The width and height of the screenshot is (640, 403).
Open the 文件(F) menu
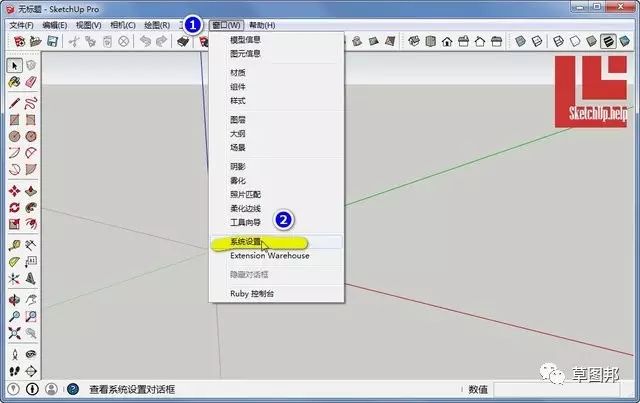(21, 25)
